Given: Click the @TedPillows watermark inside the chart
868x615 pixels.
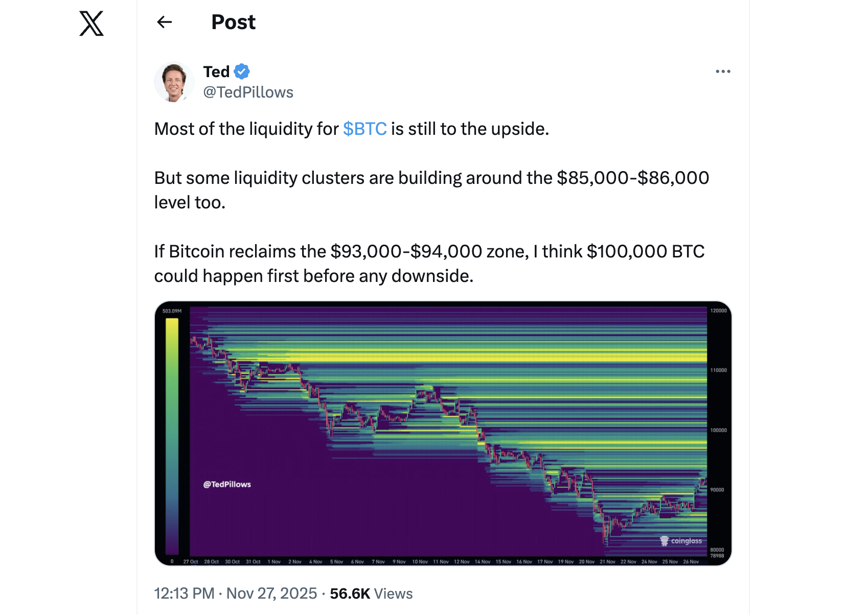Looking at the screenshot, I should click(227, 484).
